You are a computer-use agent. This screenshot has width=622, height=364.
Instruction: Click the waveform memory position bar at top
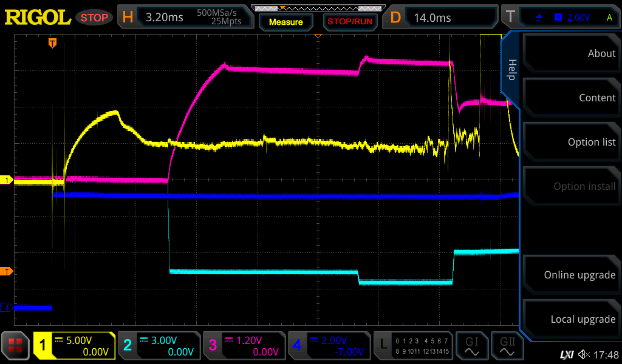point(316,8)
